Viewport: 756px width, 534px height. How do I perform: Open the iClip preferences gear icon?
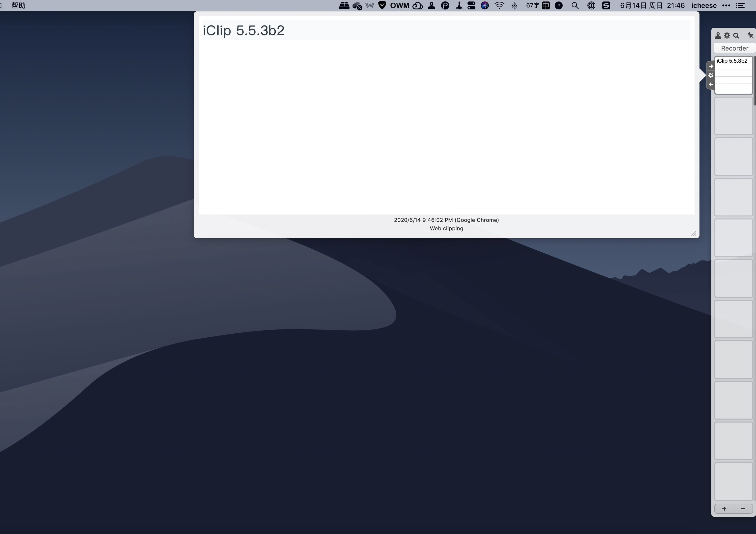click(727, 35)
